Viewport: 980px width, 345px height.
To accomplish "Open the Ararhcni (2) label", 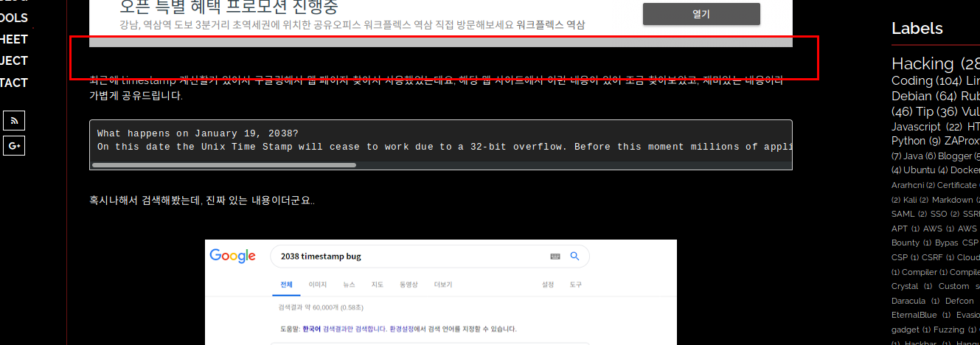I will click(913, 185).
